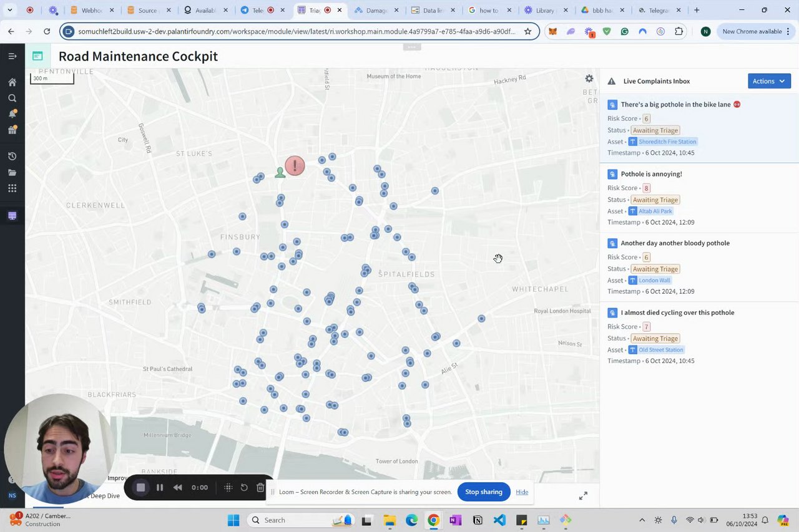Click the green person marker on map
The width and height of the screenshot is (799, 532).
[280, 172]
